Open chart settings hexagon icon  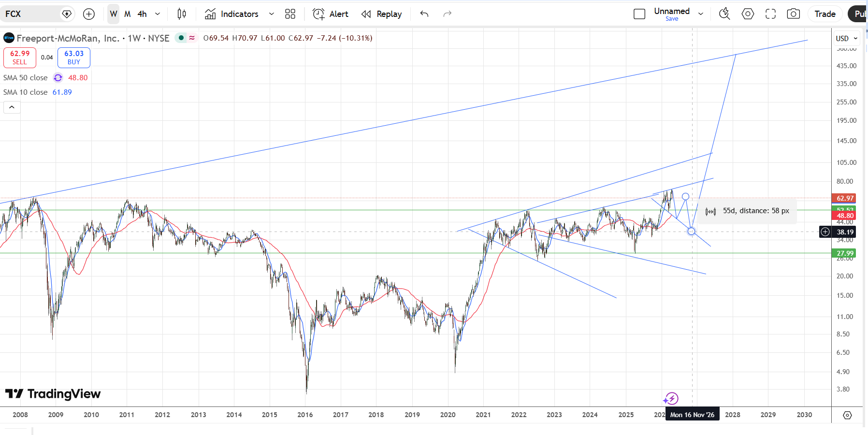click(748, 14)
